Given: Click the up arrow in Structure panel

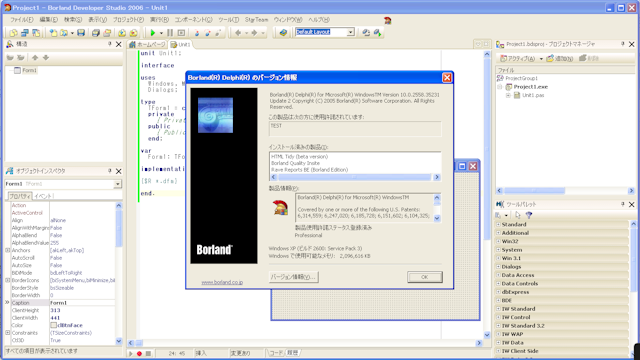Looking at the screenshot, I should coord(35,58).
